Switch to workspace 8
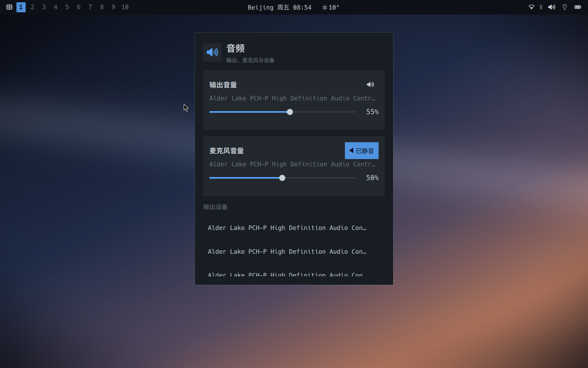The image size is (588, 368). pyautogui.click(x=102, y=7)
